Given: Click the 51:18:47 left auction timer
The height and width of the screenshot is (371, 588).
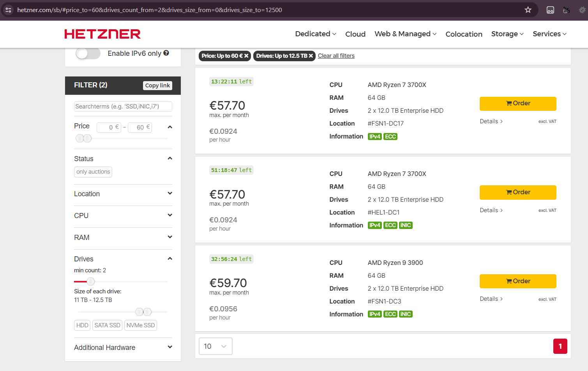Looking at the screenshot, I should pos(231,170).
